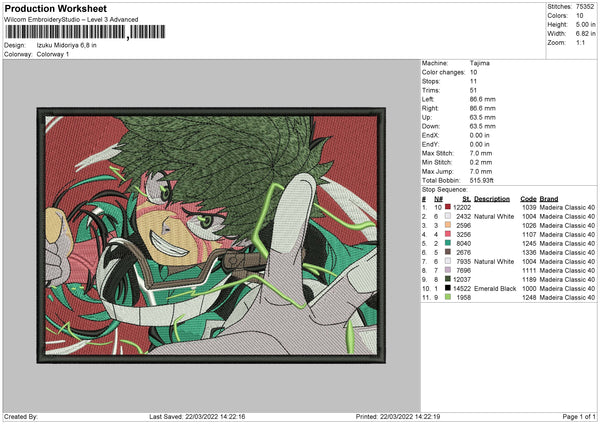Image resolution: width=600 pixels, height=424 pixels.
Task: Click the "Printed: 22/03/2022 14:22:19" footer
Action: click(x=398, y=416)
